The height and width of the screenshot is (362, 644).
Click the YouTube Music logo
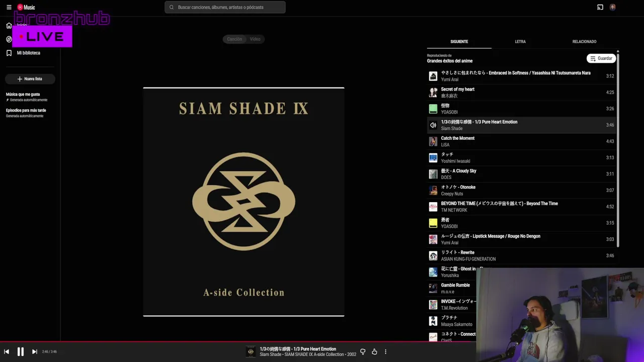tap(26, 8)
